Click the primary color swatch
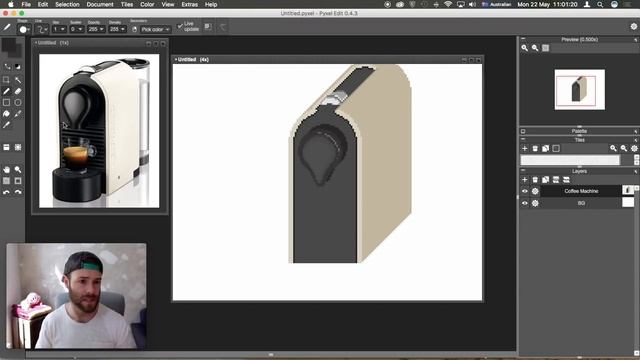Image resolution: width=640 pixels, height=360 pixels. (8, 44)
